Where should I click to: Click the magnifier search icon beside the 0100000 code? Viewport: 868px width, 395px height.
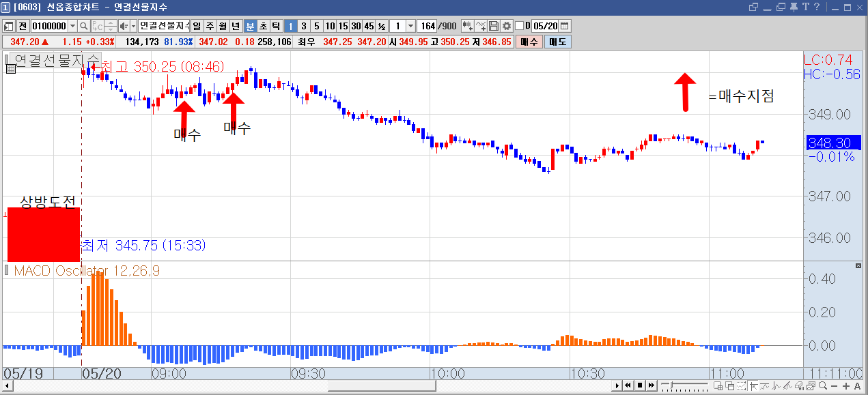(x=84, y=26)
